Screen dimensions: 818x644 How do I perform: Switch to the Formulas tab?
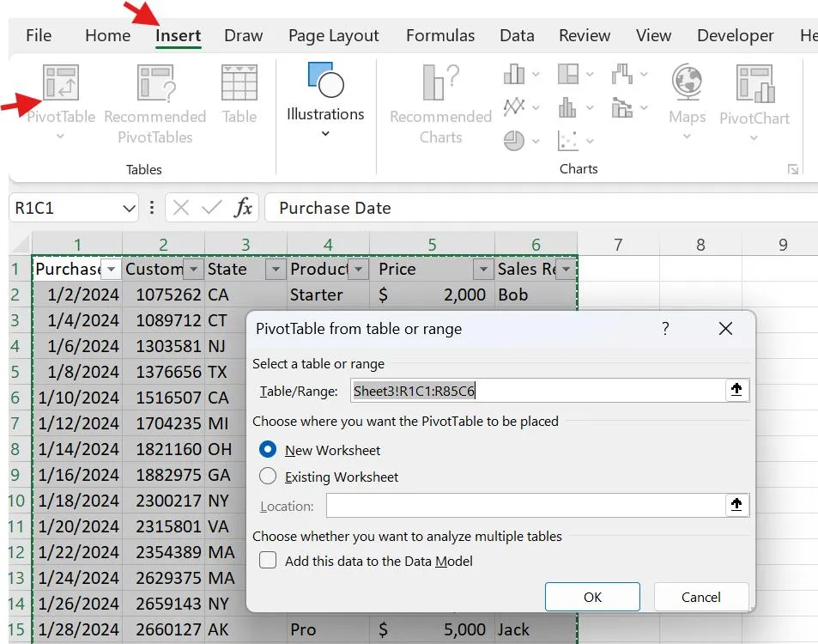click(x=440, y=35)
